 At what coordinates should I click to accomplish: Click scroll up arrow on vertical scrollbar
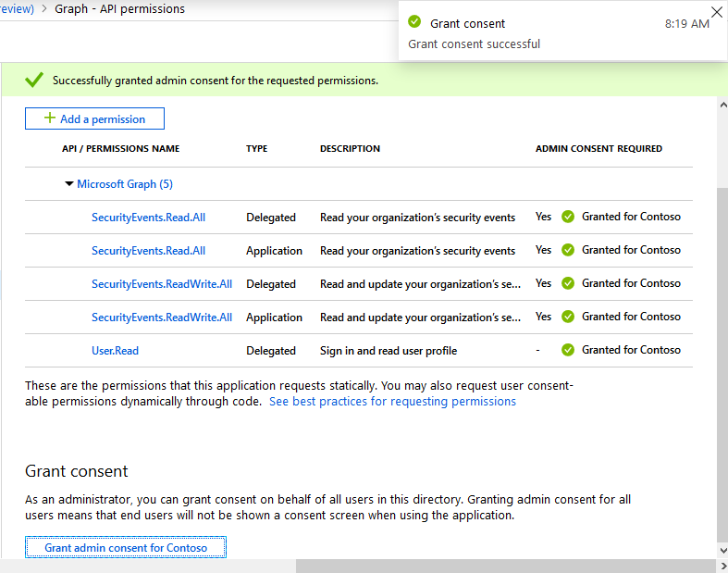(x=722, y=105)
